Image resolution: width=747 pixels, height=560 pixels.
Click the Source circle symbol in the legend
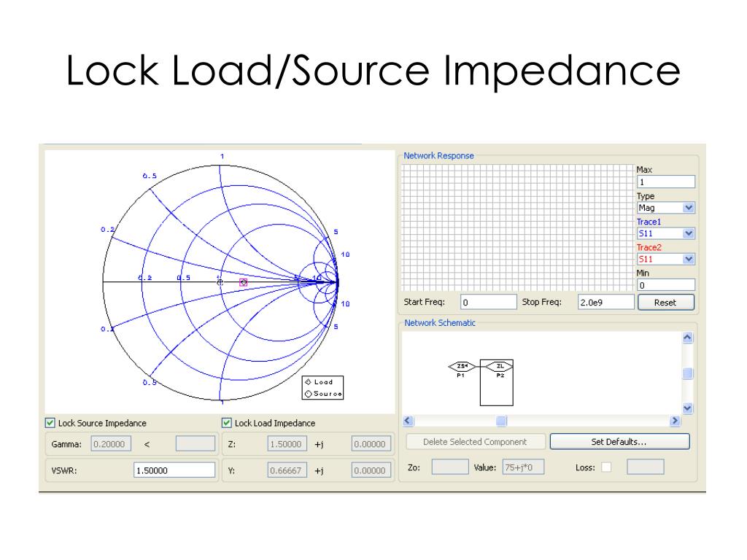click(x=309, y=394)
